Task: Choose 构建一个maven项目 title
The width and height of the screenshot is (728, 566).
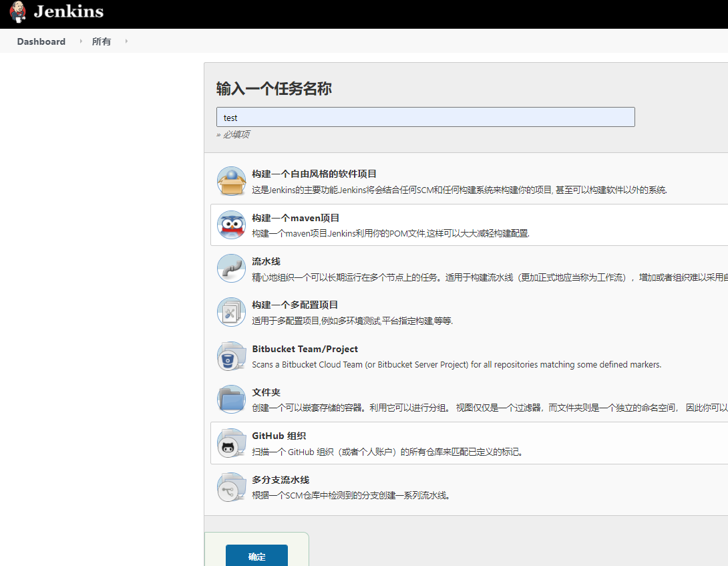Action: pyautogui.click(x=295, y=218)
